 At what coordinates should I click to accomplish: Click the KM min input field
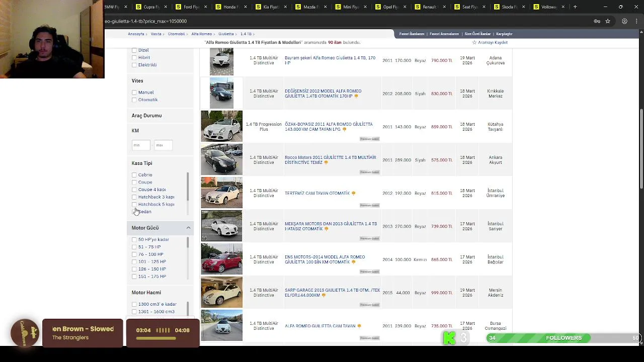141,145
